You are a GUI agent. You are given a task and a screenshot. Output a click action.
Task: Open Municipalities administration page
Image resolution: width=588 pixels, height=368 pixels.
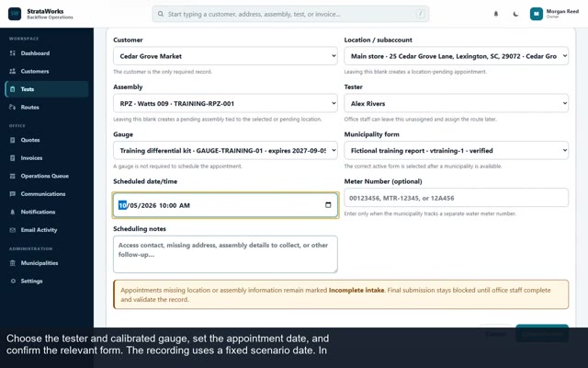click(x=47, y=263)
